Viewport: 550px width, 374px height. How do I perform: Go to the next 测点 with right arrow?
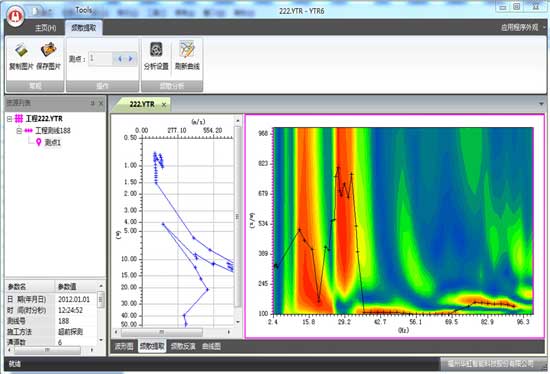click(x=131, y=59)
